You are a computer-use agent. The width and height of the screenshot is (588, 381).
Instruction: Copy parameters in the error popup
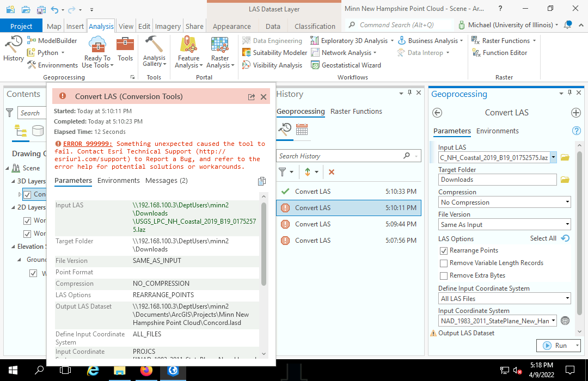pos(262,181)
